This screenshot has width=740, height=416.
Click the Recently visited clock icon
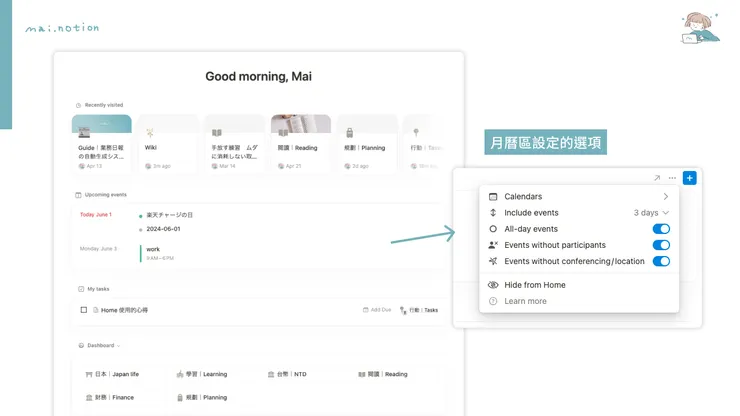[x=78, y=105]
